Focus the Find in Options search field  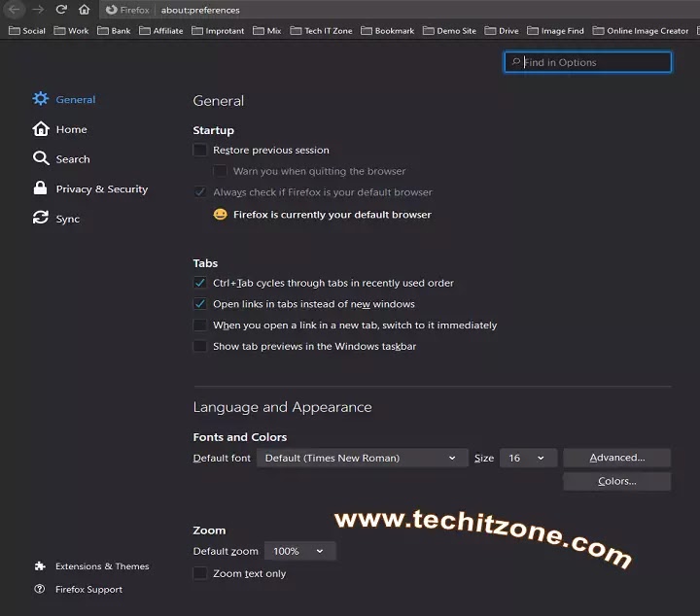(x=587, y=62)
